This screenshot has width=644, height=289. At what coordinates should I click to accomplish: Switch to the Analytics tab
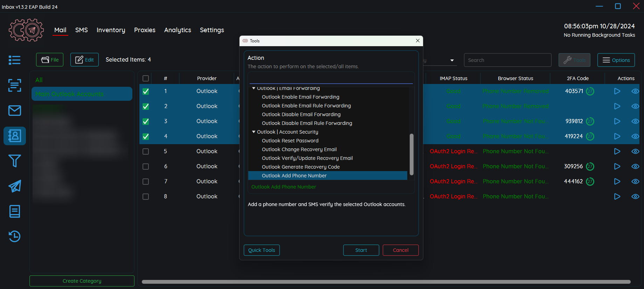pyautogui.click(x=178, y=30)
